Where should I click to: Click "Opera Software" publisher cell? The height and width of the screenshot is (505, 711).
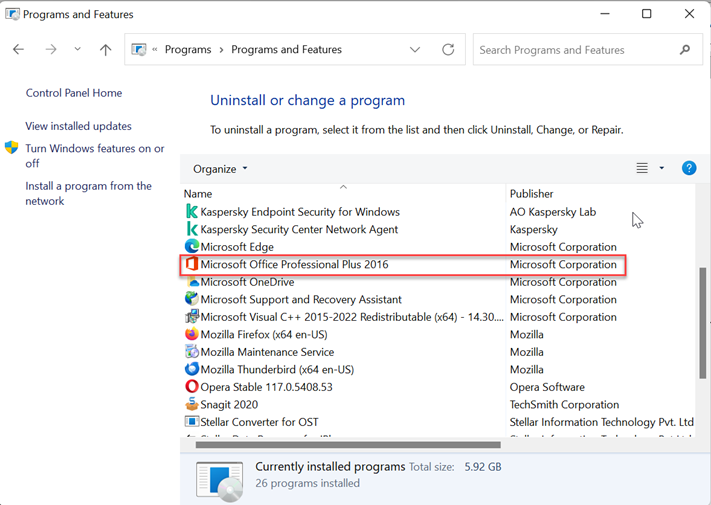click(x=547, y=387)
